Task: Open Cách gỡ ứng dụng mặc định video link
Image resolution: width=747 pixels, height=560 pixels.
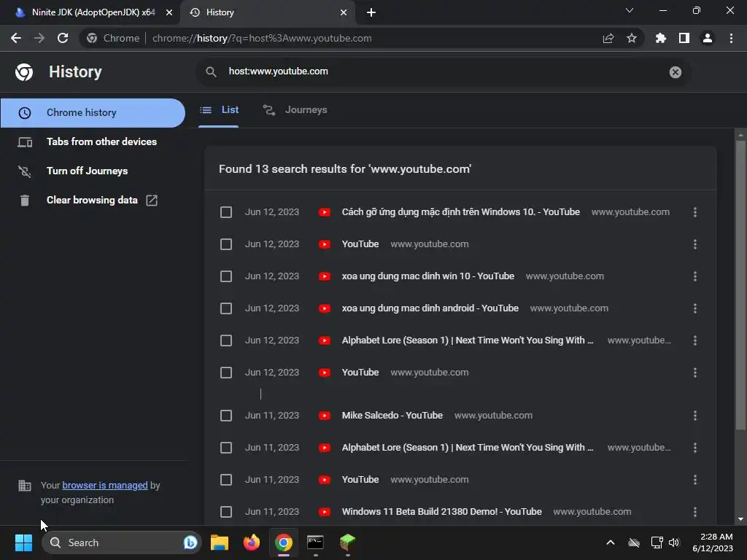Action: pyautogui.click(x=461, y=212)
